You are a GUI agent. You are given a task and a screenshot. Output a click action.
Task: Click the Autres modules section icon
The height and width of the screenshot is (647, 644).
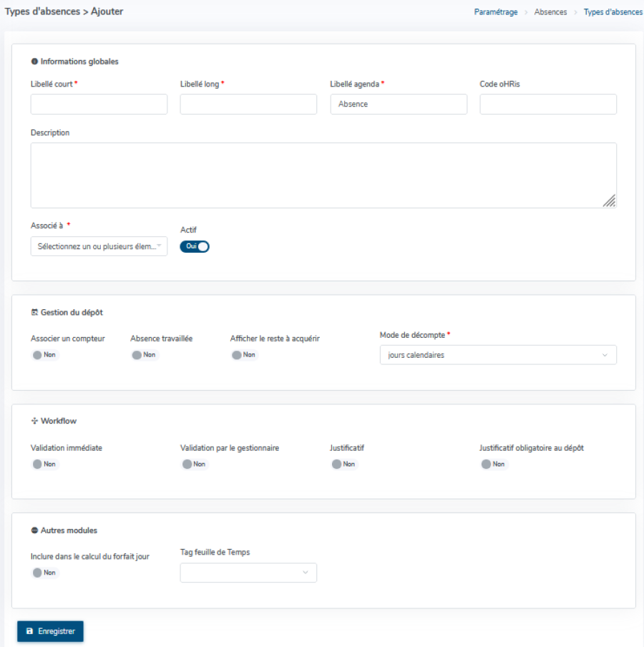[34, 530]
